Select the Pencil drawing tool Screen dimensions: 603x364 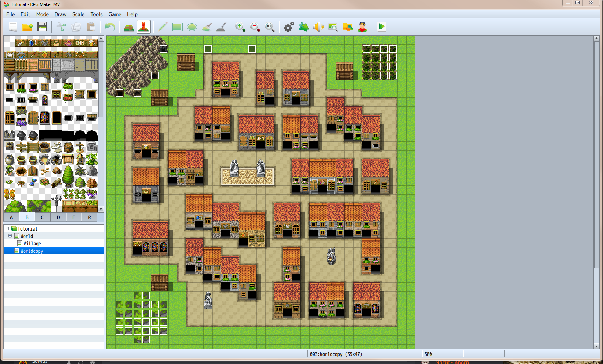[x=163, y=27]
